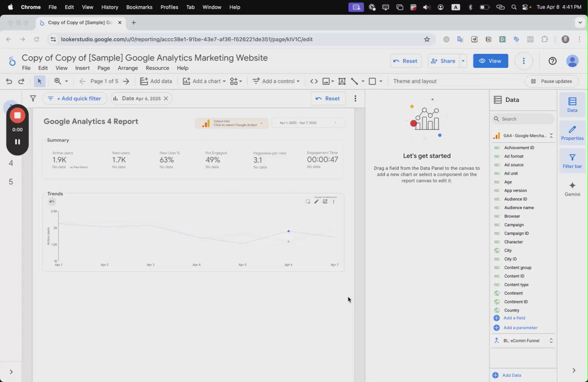This screenshot has height=382, width=588.
Task: Click the filter funnel icon in filter bar
Action: tap(33, 98)
